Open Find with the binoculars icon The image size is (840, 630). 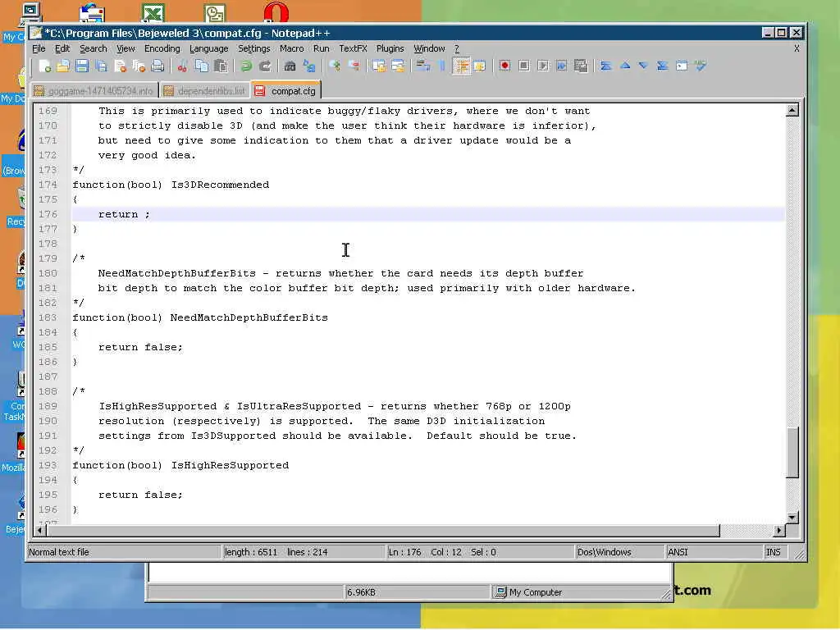point(290,66)
